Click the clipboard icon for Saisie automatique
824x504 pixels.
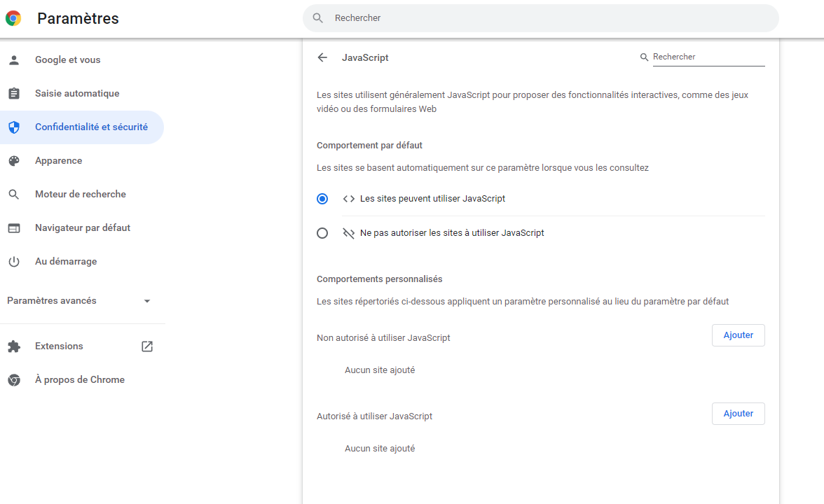pos(14,94)
